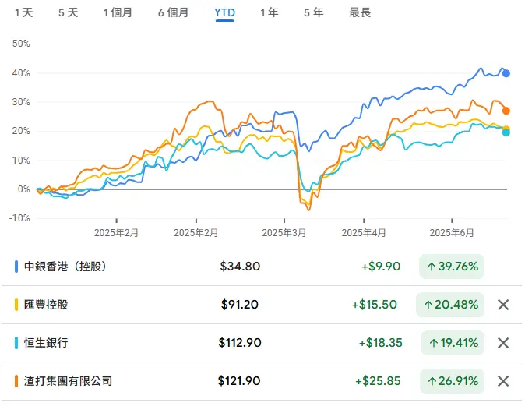Click the 39.76% change badge
This screenshot has height=406, width=532.
coord(452,267)
